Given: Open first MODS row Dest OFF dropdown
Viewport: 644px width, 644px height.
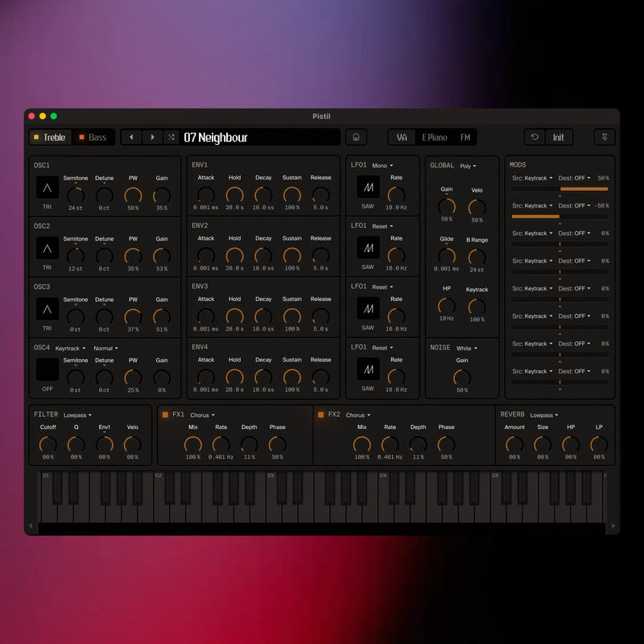Looking at the screenshot, I should [x=574, y=178].
